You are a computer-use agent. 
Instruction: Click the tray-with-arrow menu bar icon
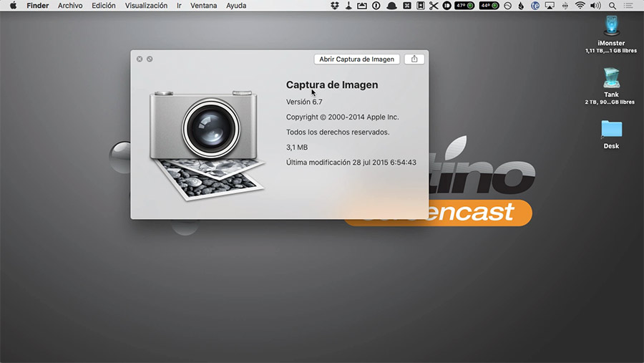(362, 6)
